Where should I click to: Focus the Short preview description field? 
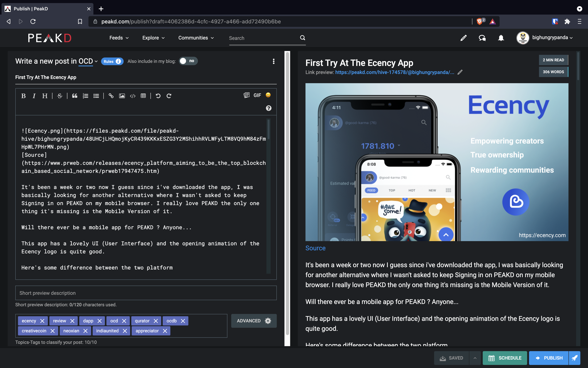coord(146,293)
